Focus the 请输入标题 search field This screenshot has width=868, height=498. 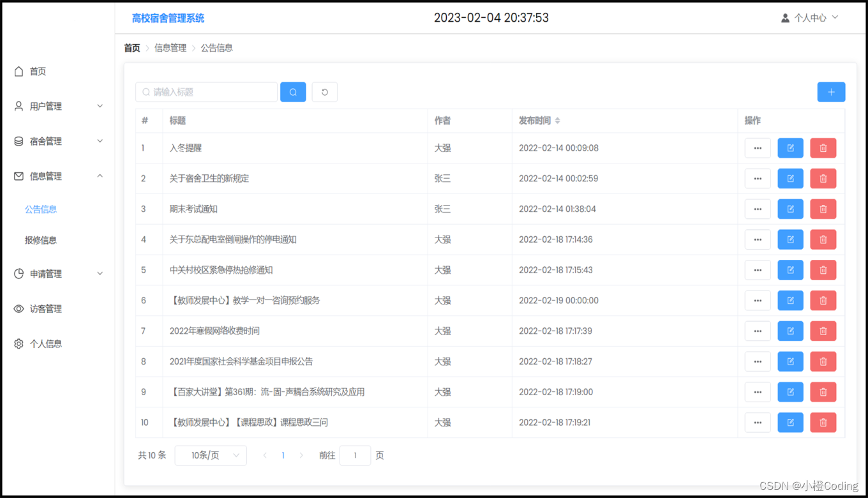(x=206, y=92)
